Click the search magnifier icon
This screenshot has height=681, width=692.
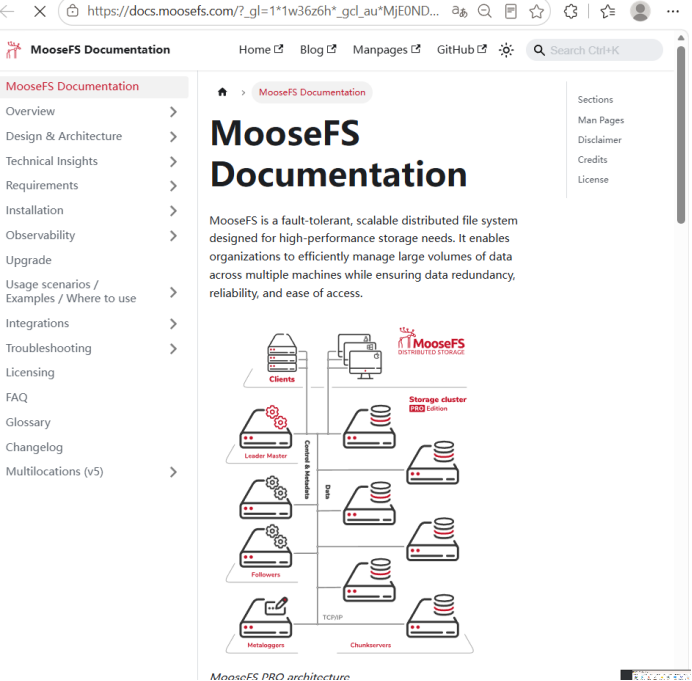539,50
